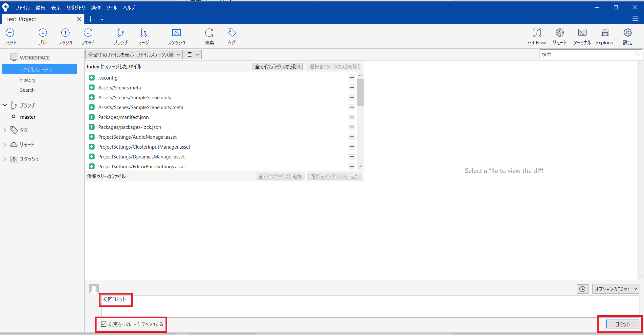Open the リポジトリ menu

pyautogui.click(x=76, y=8)
